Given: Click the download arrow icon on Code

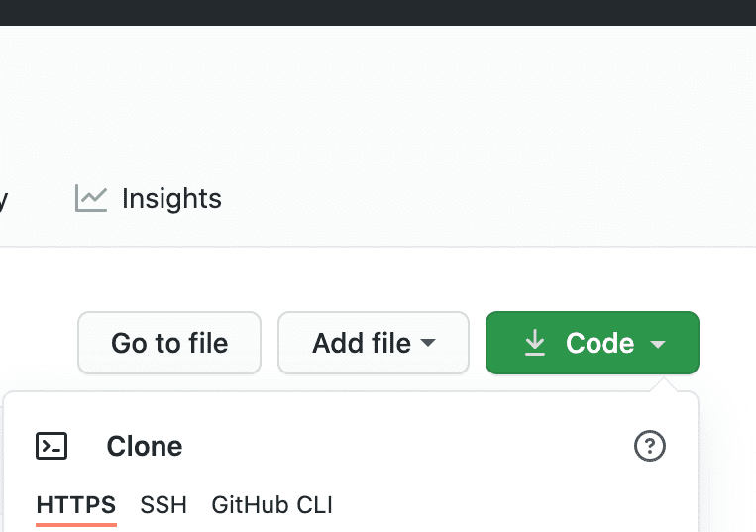Looking at the screenshot, I should 535,343.
